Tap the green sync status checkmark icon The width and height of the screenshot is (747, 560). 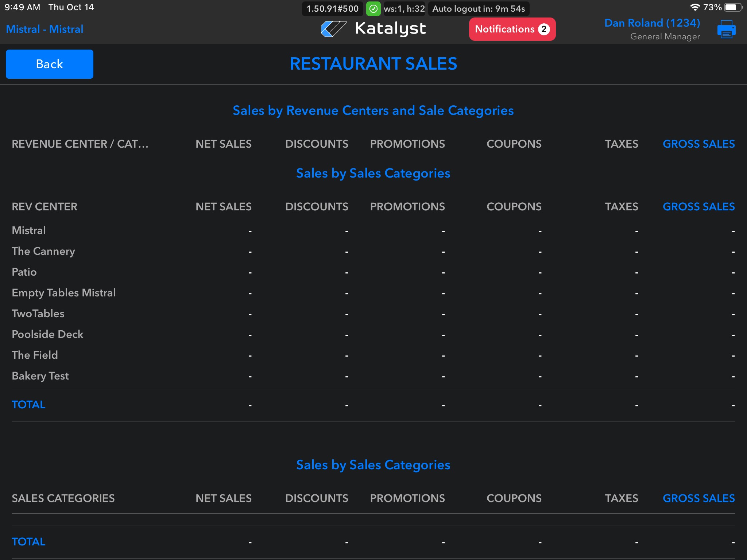coord(373,9)
